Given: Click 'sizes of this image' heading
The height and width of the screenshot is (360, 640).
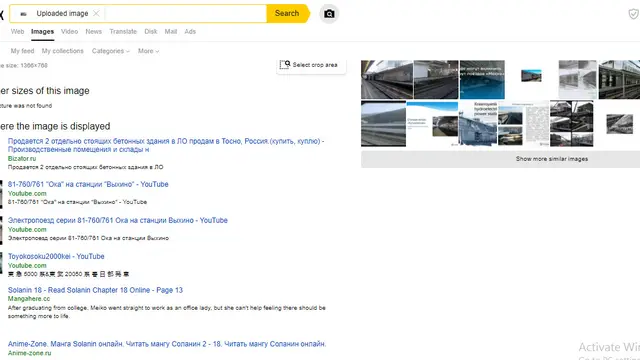Looking at the screenshot, I should click(45, 91).
